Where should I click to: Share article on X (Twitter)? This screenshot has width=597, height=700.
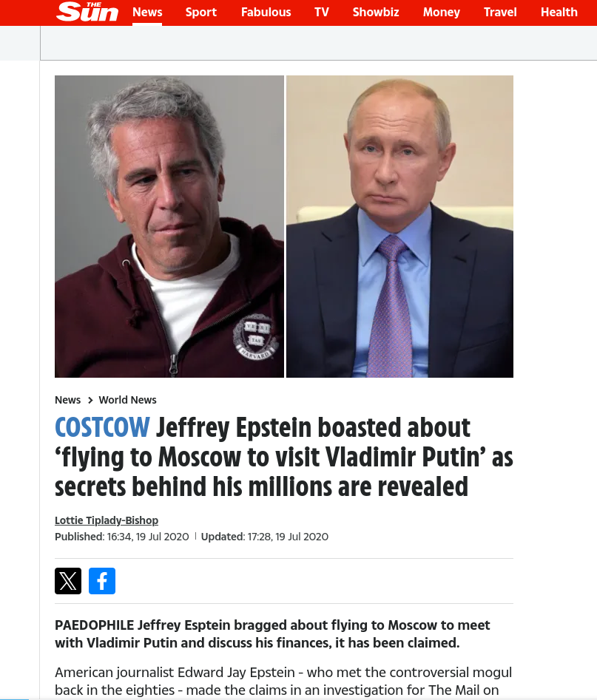tap(68, 581)
